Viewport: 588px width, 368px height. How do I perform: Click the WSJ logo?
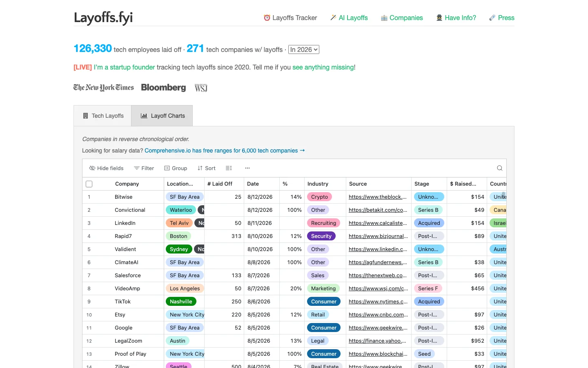tap(201, 88)
